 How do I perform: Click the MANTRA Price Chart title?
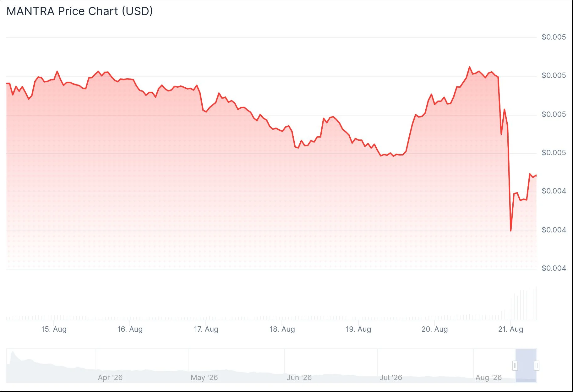tap(79, 11)
